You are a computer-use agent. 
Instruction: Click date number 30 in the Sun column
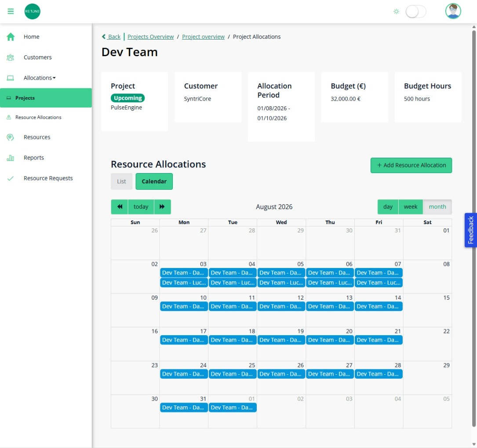tap(155, 399)
